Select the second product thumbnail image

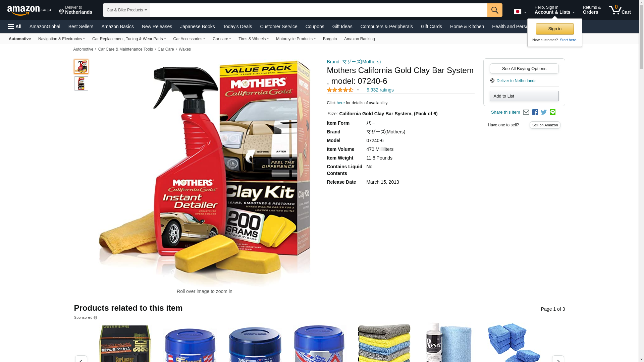[x=81, y=83]
